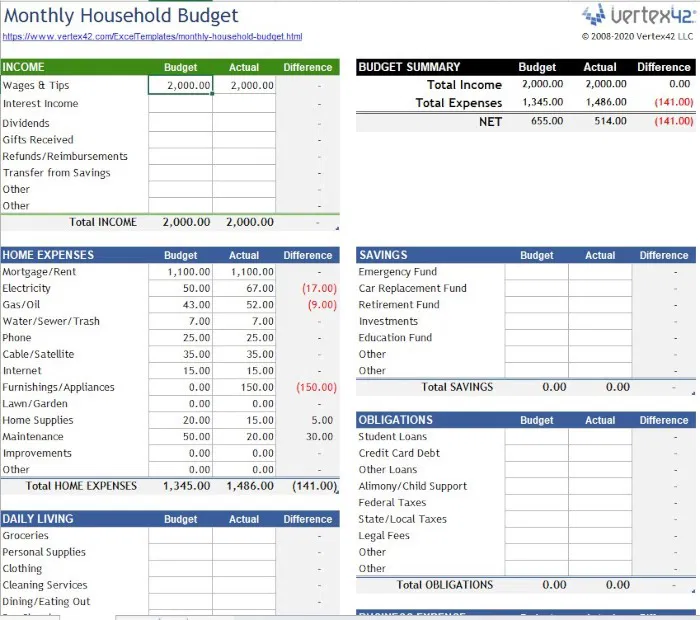
Task: Select the Credit Card Debt actual cell
Action: [x=600, y=454]
